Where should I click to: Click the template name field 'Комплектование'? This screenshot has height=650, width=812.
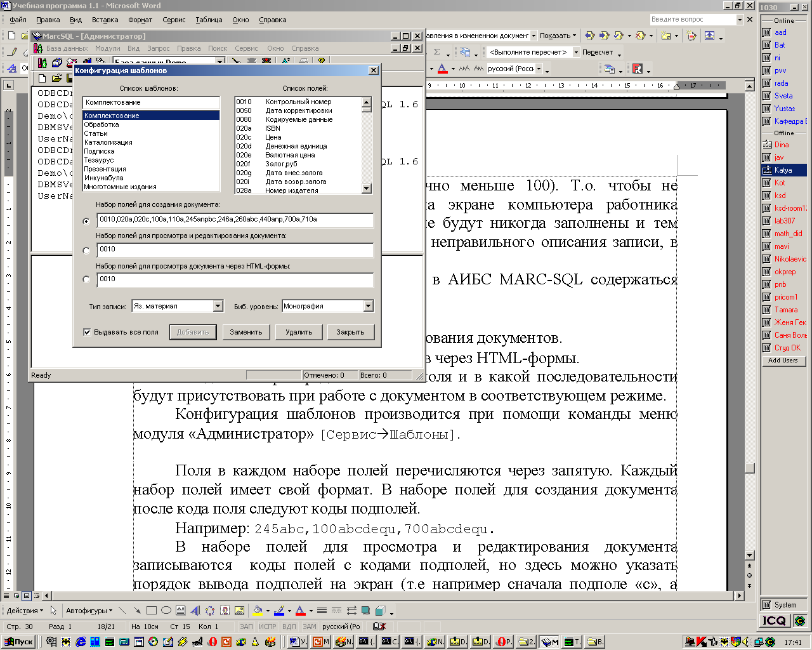[x=151, y=102]
